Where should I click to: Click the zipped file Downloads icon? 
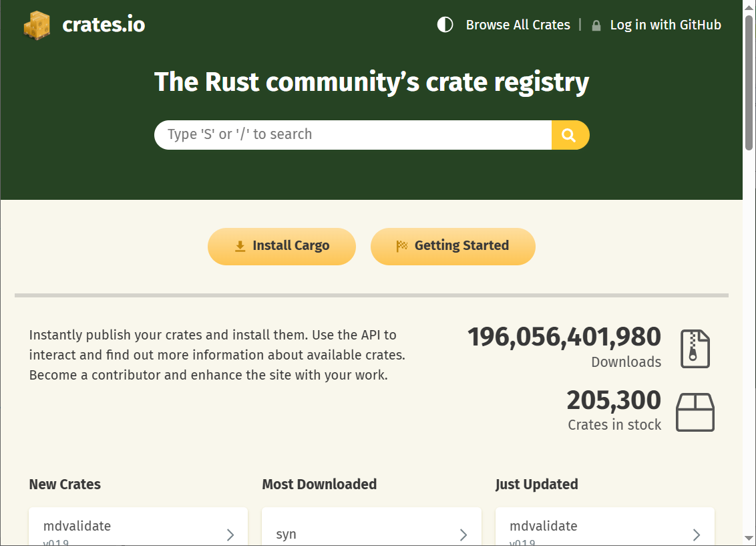tap(695, 348)
